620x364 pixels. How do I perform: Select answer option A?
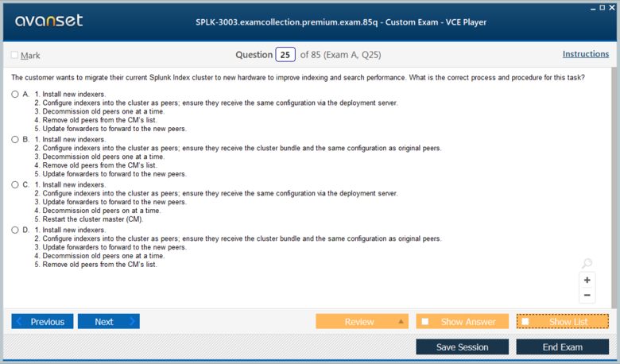[15, 94]
